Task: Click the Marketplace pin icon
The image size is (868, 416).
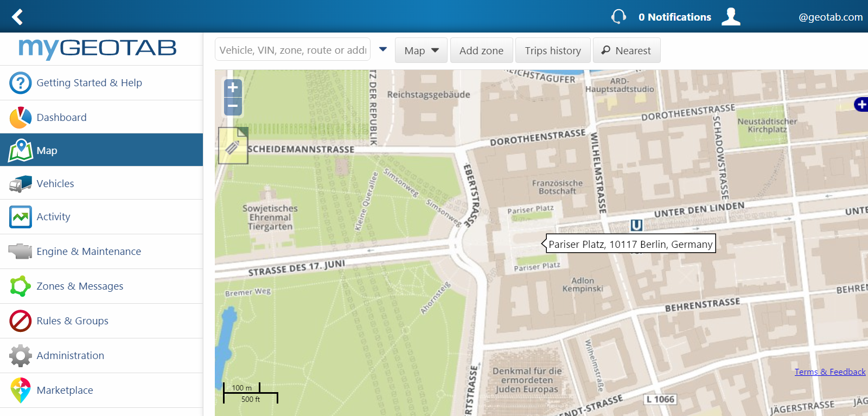Action: click(x=20, y=391)
